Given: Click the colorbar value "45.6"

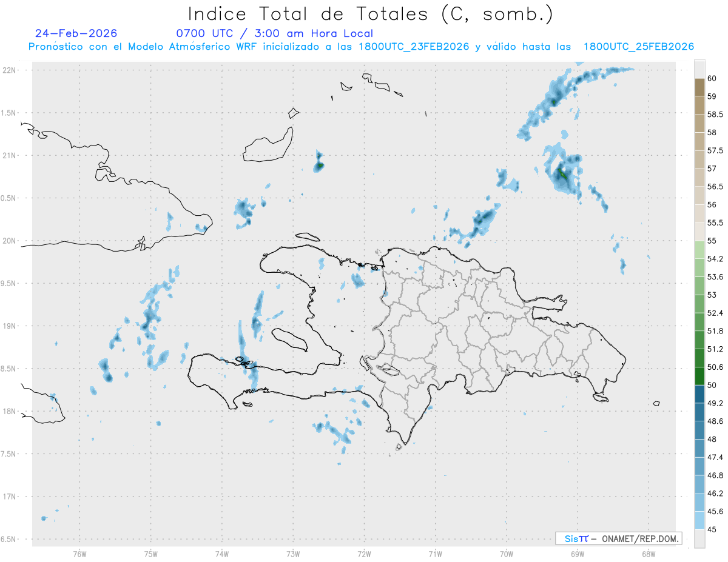Looking at the screenshot, I should [x=715, y=512].
